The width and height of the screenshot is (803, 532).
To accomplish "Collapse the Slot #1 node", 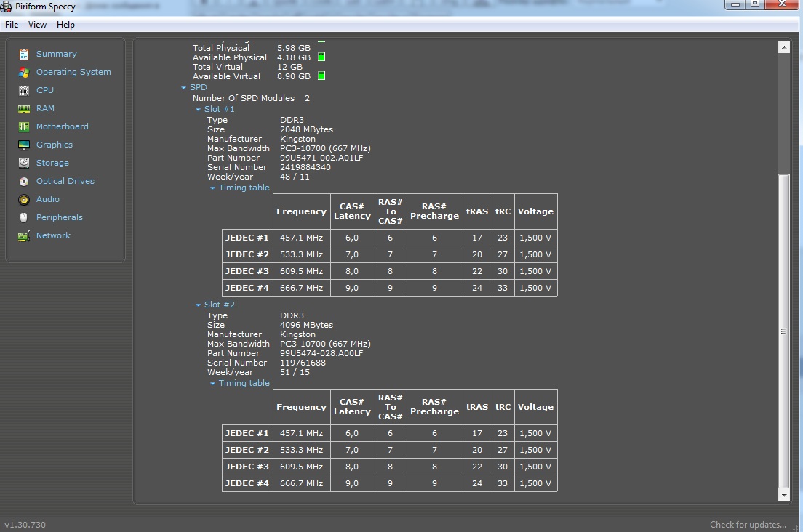I will tap(198, 110).
